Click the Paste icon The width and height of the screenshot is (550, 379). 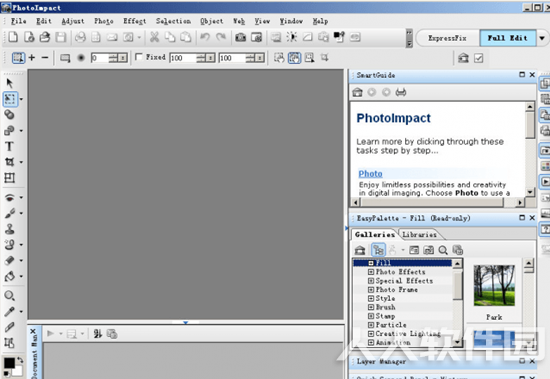pos(186,37)
